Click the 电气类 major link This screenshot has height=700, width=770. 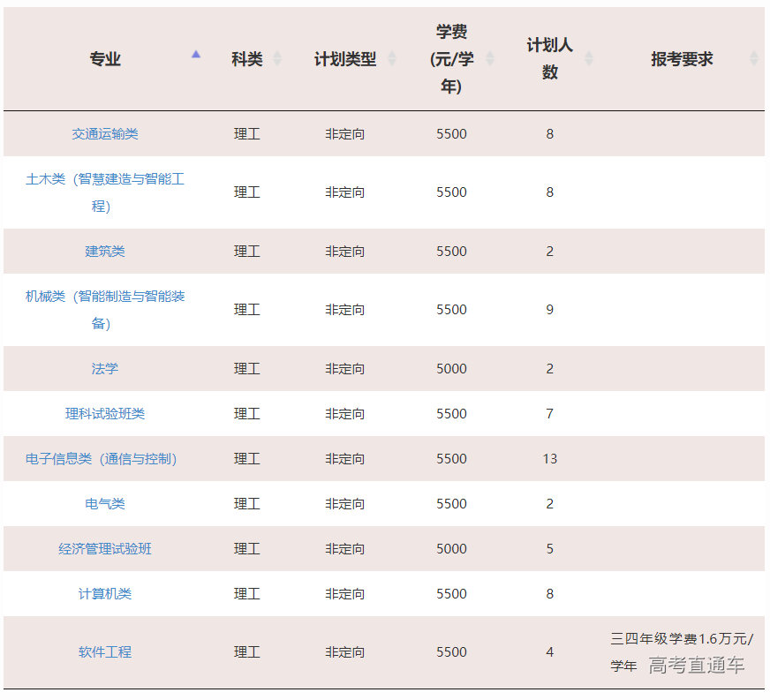click(x=105, y=504)
